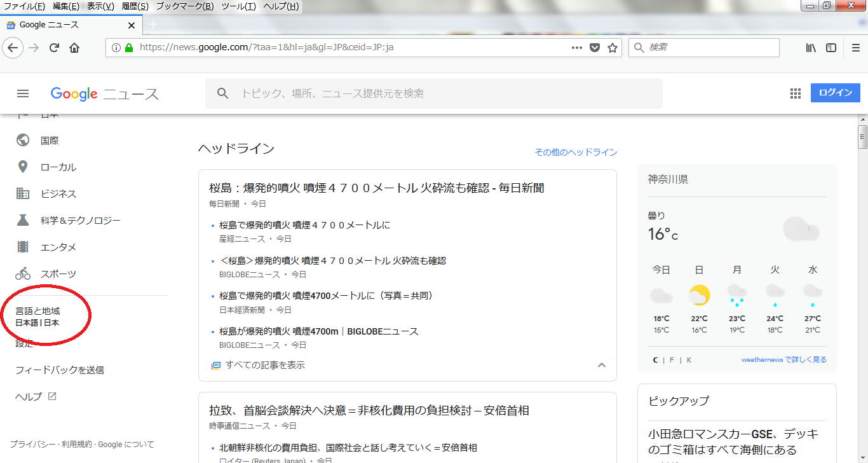Open the 国際 section globe icon

(x=23, y=140)
